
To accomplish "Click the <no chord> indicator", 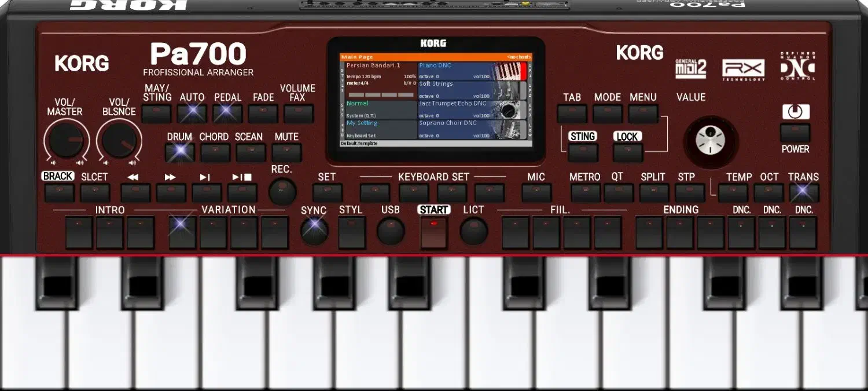I will (x=518, y=57).
